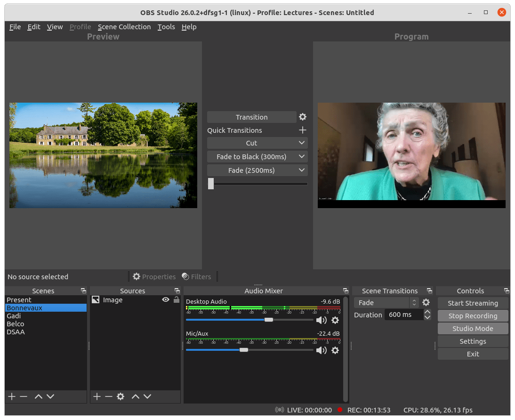This screenshot has width=515, height=420.
Task: Move the scene down in the Scenes list
Action: (50, 396)
